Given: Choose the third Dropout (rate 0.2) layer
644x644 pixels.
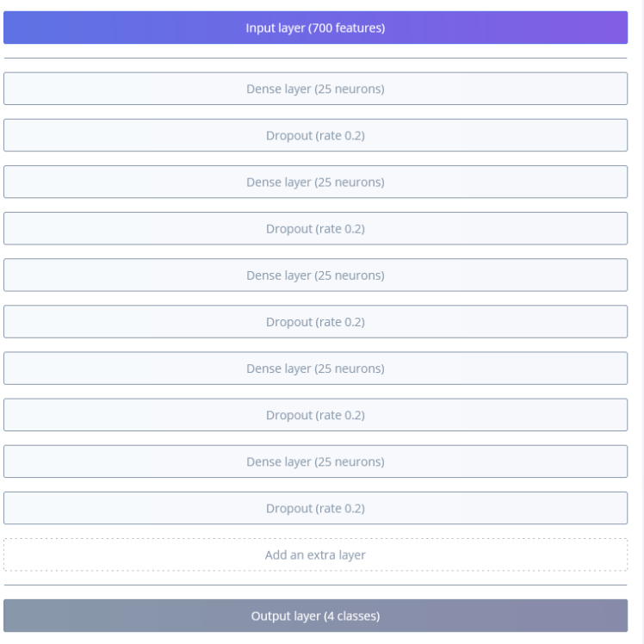Looking at the screenshot, I should (315, 322).
